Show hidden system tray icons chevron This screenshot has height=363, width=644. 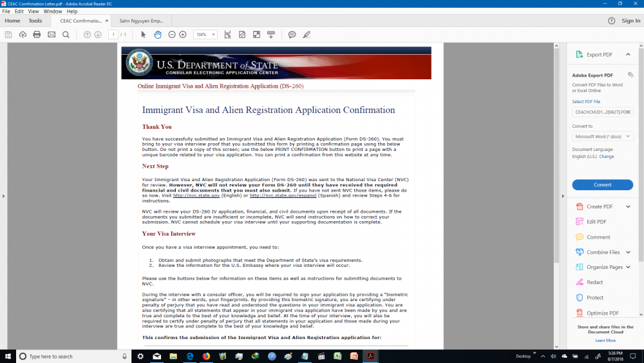click(x=543, y=357)
